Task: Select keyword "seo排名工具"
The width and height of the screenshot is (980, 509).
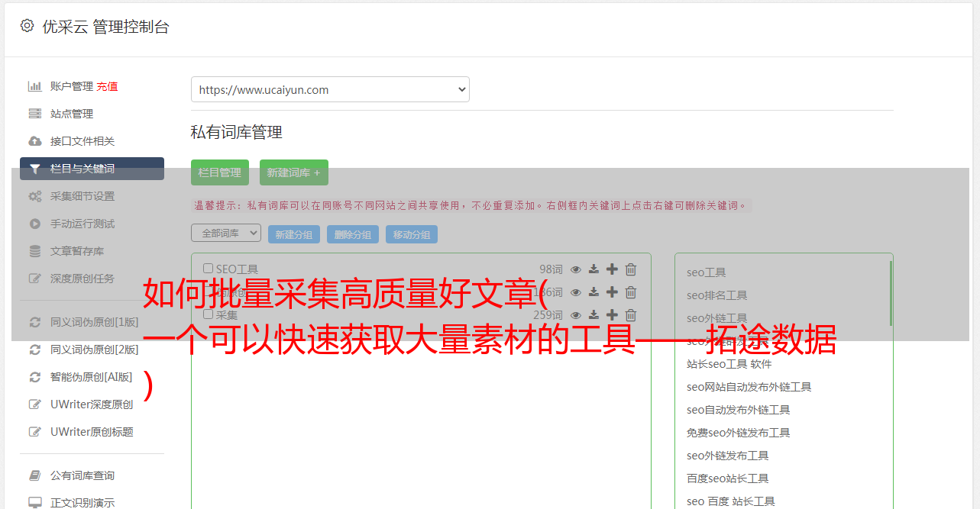Action: pos(716,295)
